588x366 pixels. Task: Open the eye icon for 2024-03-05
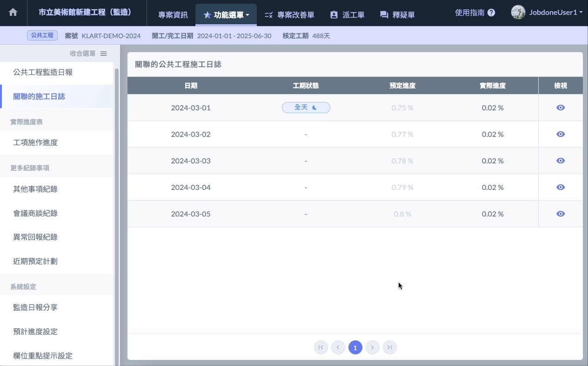coord(561,214)
